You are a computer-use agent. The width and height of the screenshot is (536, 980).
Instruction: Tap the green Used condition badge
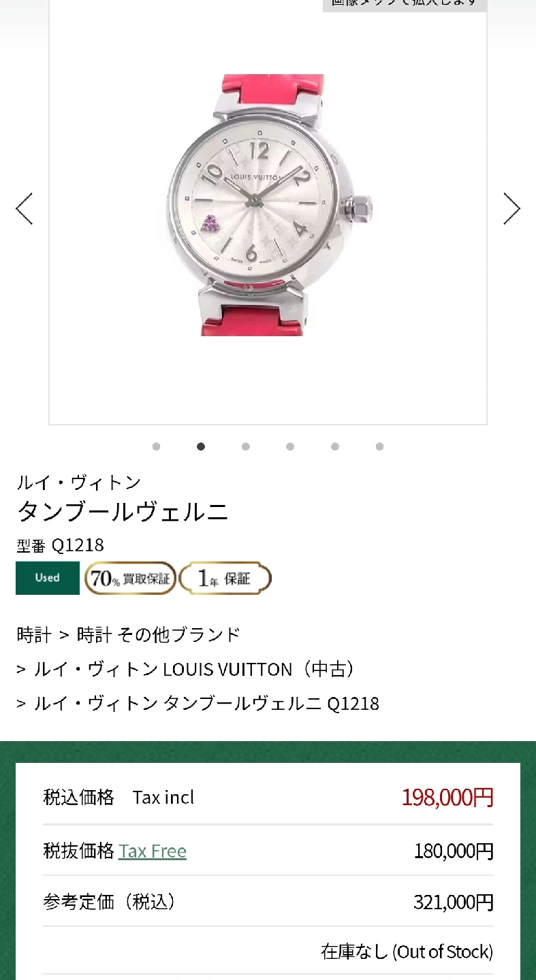coord(48,578)
